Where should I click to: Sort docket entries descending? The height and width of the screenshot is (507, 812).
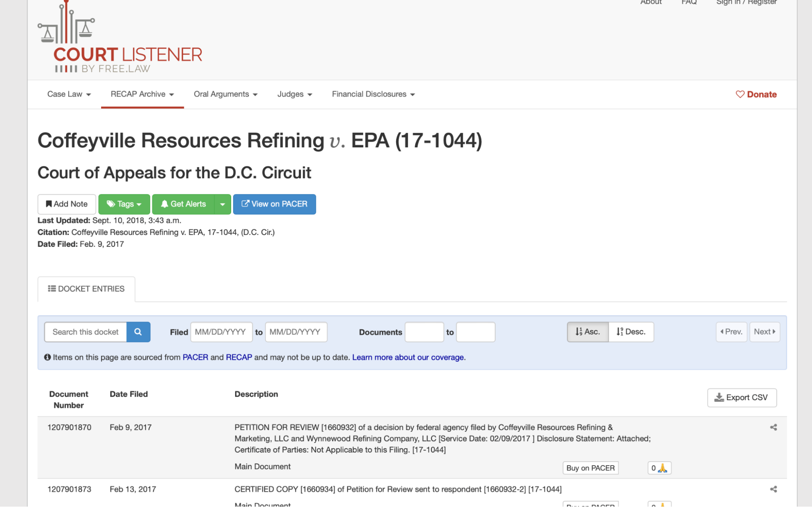tap(631, 332)
